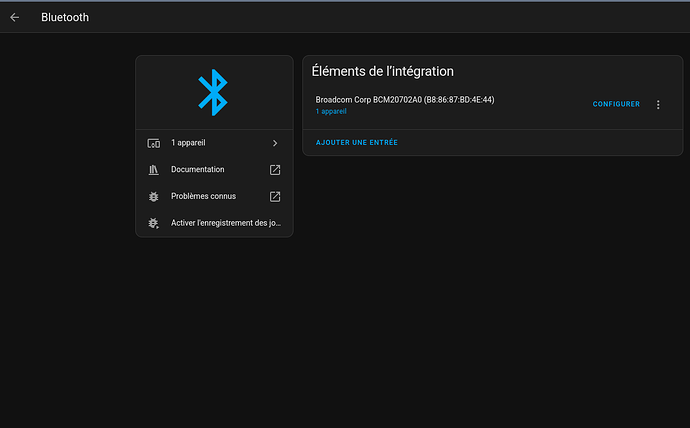Open Documentation menu row

coord(214,170)
